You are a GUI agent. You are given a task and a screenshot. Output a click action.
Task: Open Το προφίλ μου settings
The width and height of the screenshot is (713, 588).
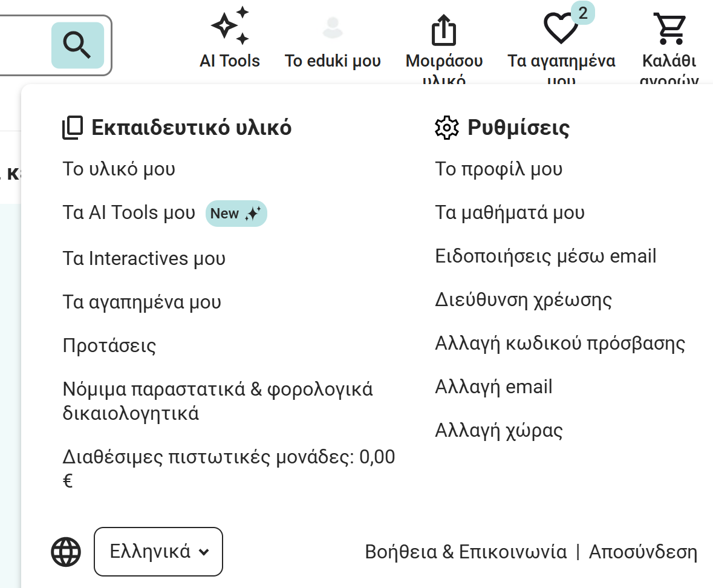[x=499, y=169]
